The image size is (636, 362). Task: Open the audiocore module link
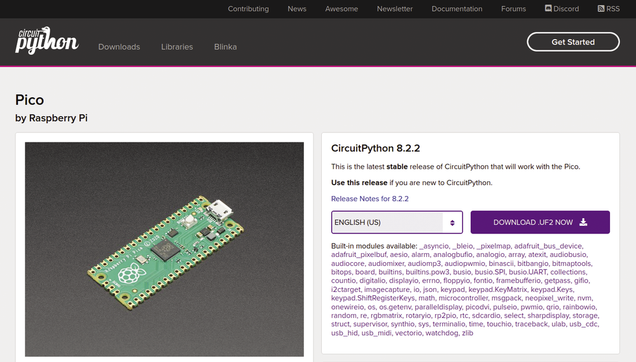pos(348,263)
